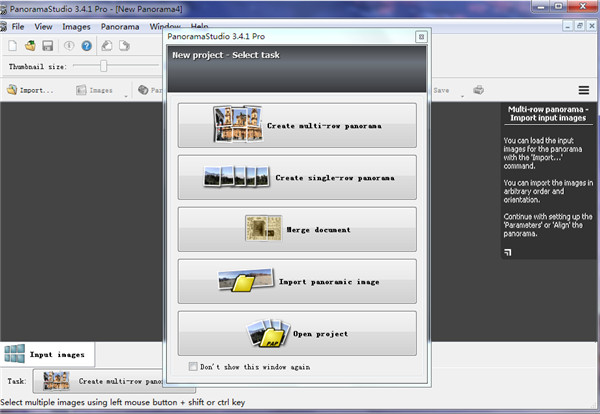Screen dimensions: 600x414
Task: Open the Panorama menu
Action: coord(120,26)
